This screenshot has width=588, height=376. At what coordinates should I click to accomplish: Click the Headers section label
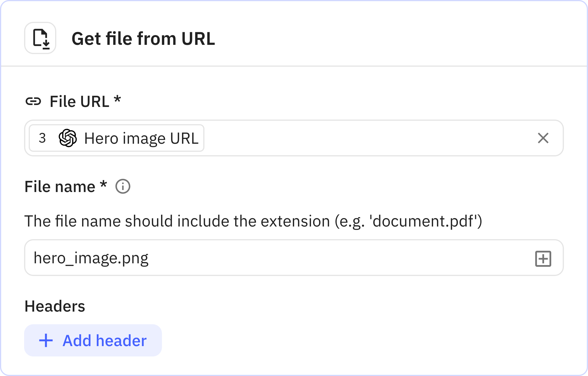(x=55, y=306)
